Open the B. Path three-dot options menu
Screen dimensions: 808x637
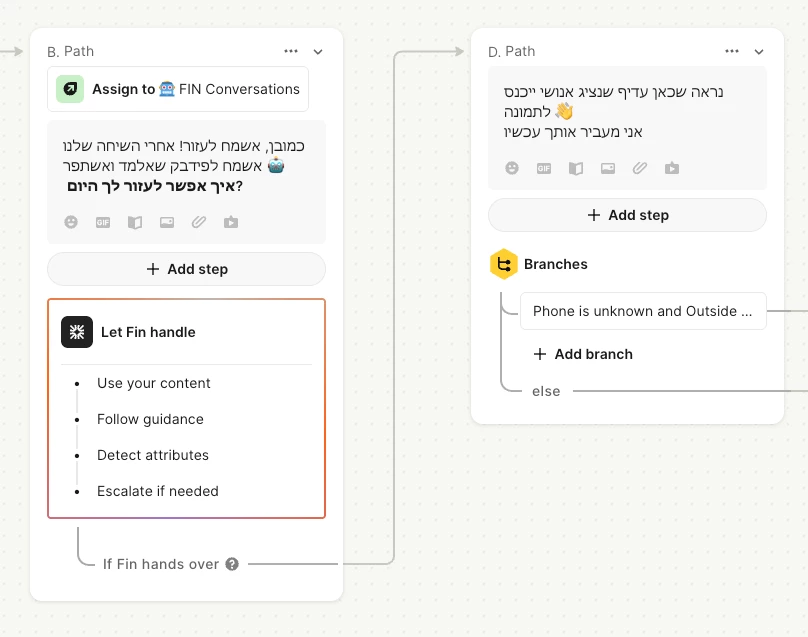291,51
